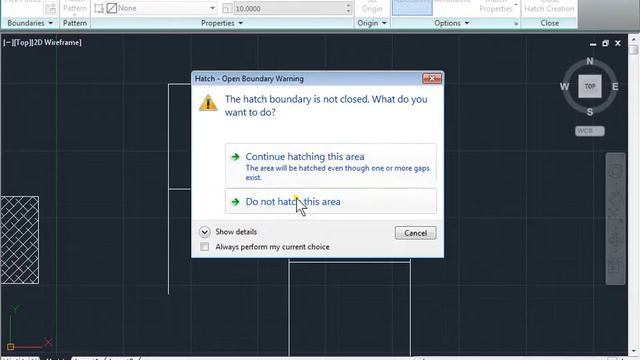Cancel the Open Boundary Warning dialog

415,233
